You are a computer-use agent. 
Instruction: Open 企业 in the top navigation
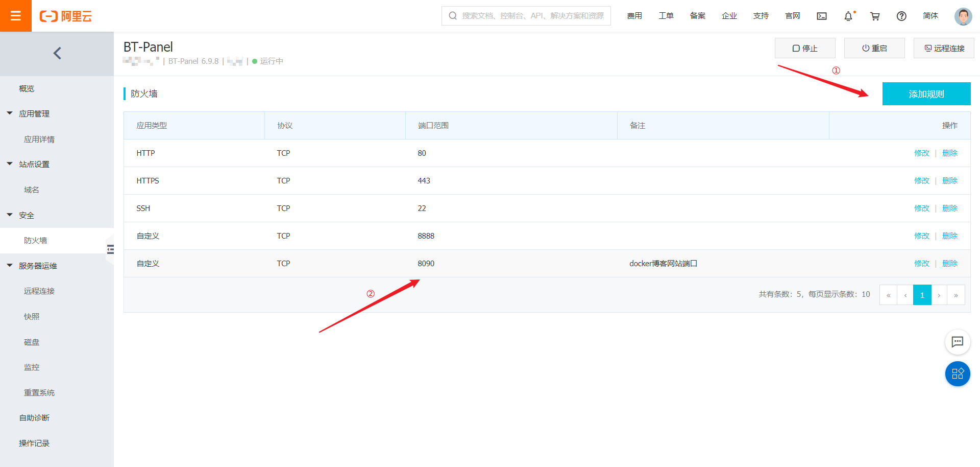729,16
